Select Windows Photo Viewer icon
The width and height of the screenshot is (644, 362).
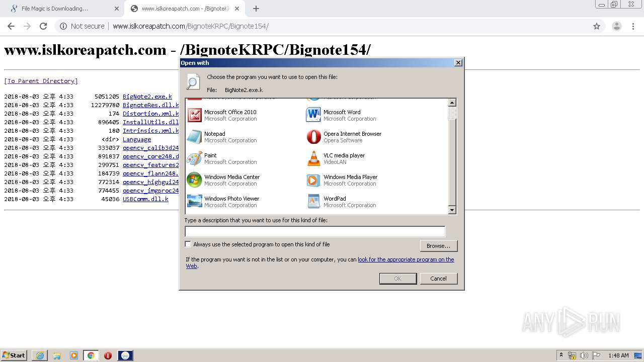[x=194, y=202]
